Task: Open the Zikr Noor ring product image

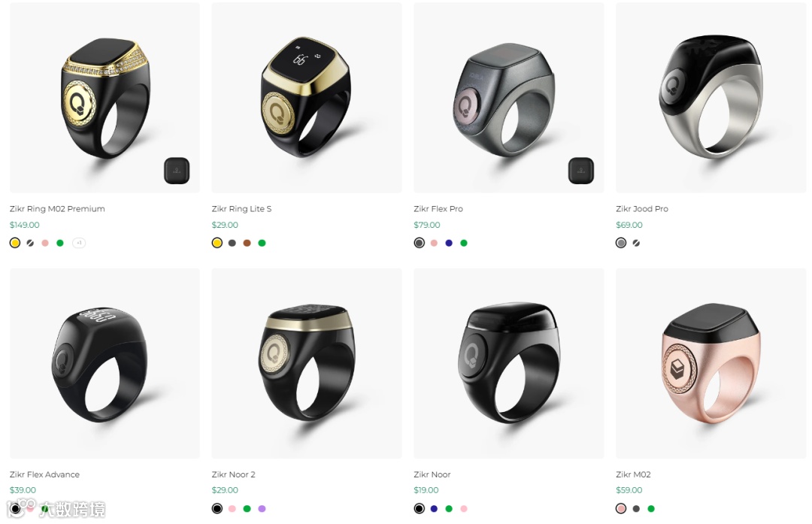Action: point(508,363)
